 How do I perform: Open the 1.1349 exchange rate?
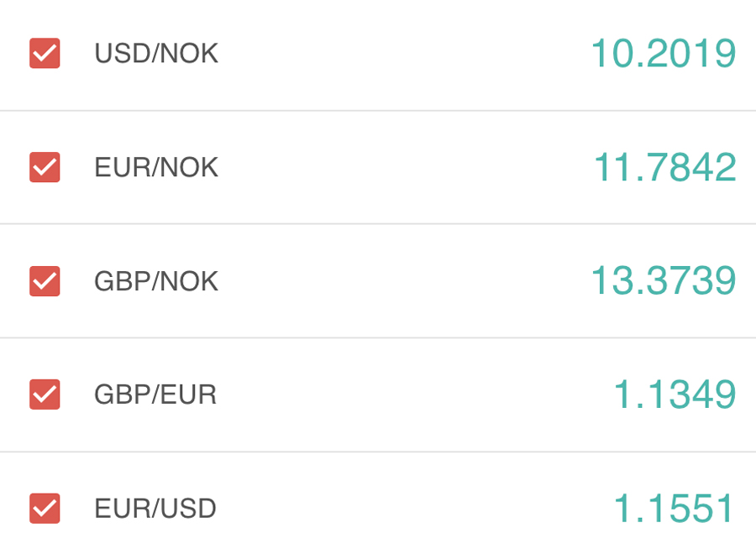675,395
